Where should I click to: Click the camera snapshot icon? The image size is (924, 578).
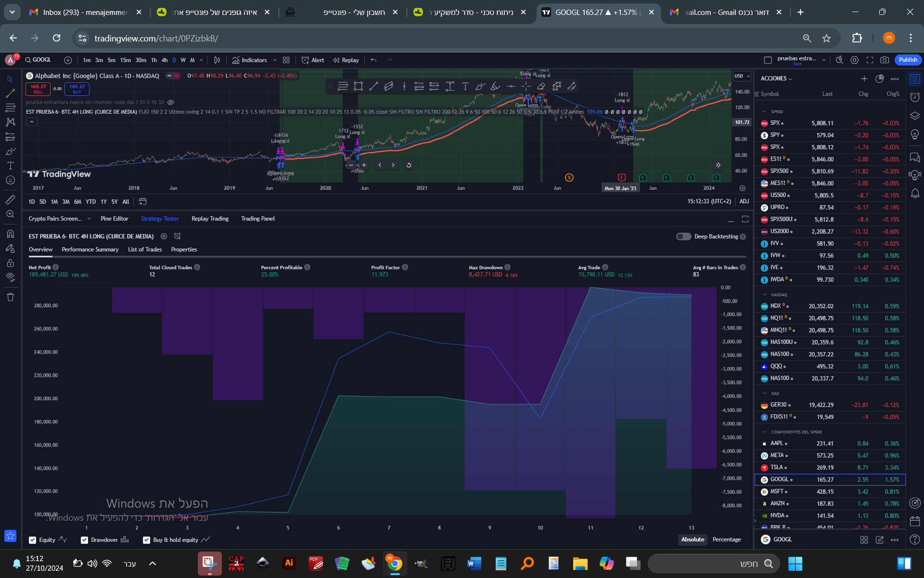click(885, 60)
